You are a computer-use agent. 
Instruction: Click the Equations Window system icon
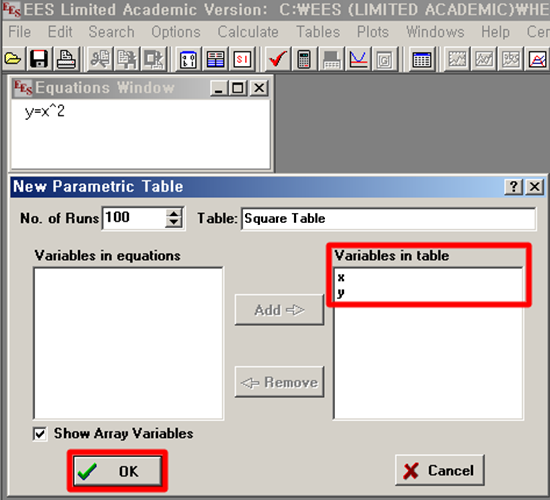tap(23, 87)
